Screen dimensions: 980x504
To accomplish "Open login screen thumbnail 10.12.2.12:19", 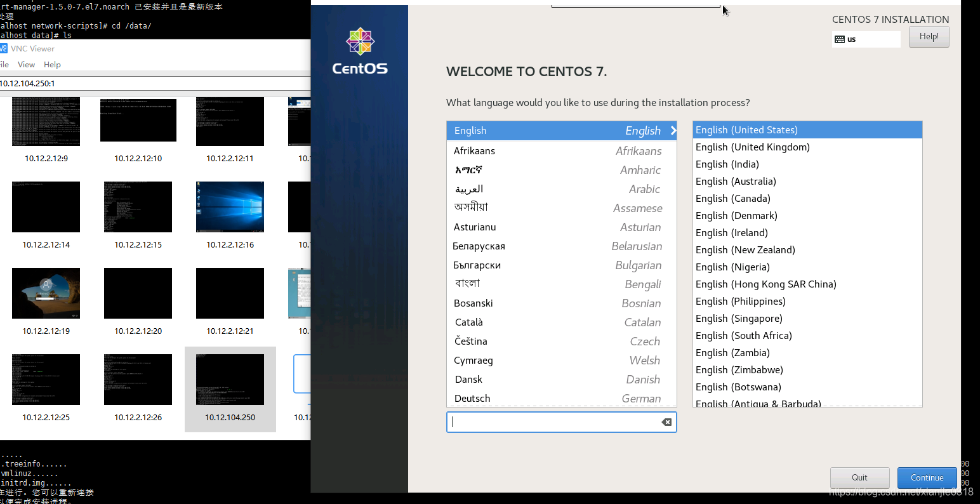I will point(46,293).
